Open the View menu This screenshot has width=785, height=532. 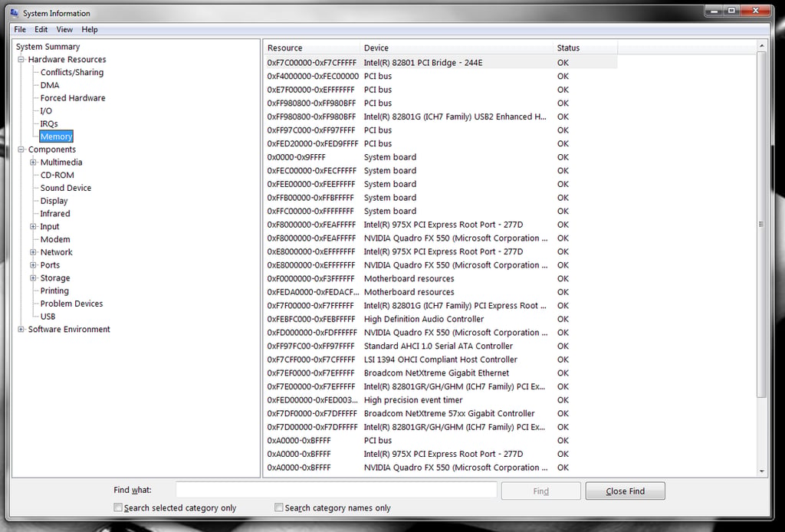pyautogui.click(x=64, y=30)
